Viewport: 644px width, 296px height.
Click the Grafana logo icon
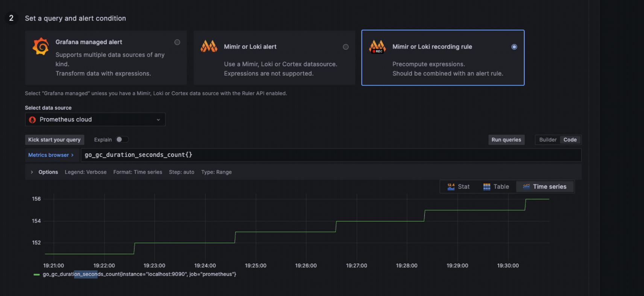click(41, 47)
